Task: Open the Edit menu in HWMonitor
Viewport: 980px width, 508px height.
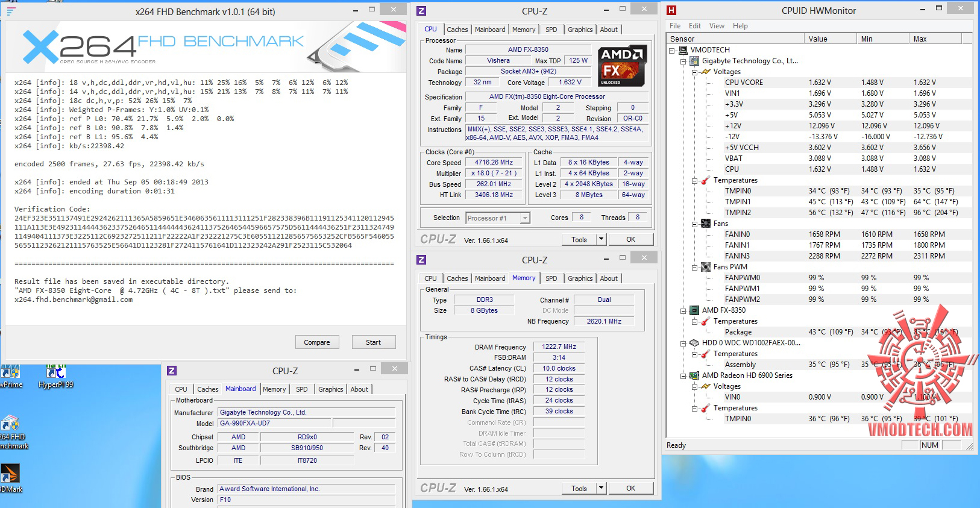Action: coord(695,26)
